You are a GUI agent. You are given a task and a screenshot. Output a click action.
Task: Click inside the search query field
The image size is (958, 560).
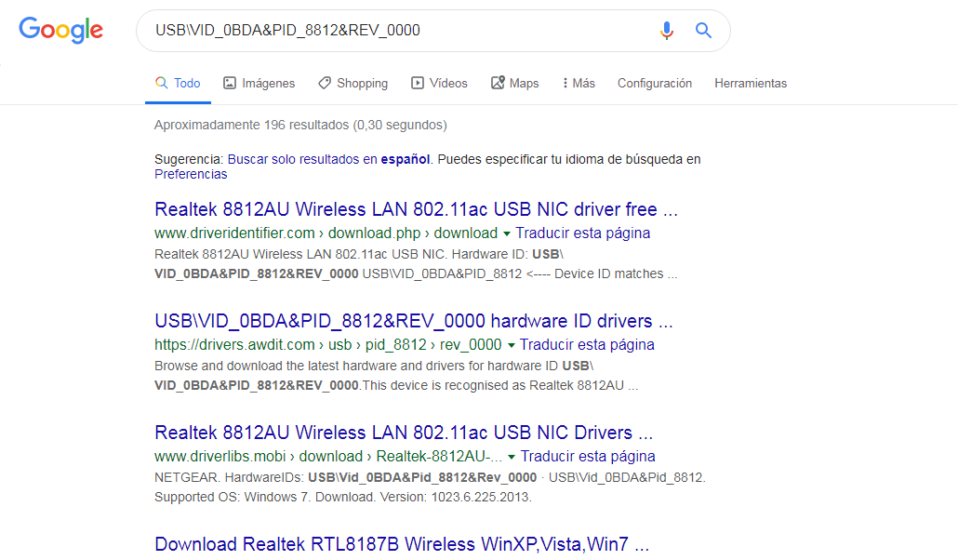click(x=397, y=31)
